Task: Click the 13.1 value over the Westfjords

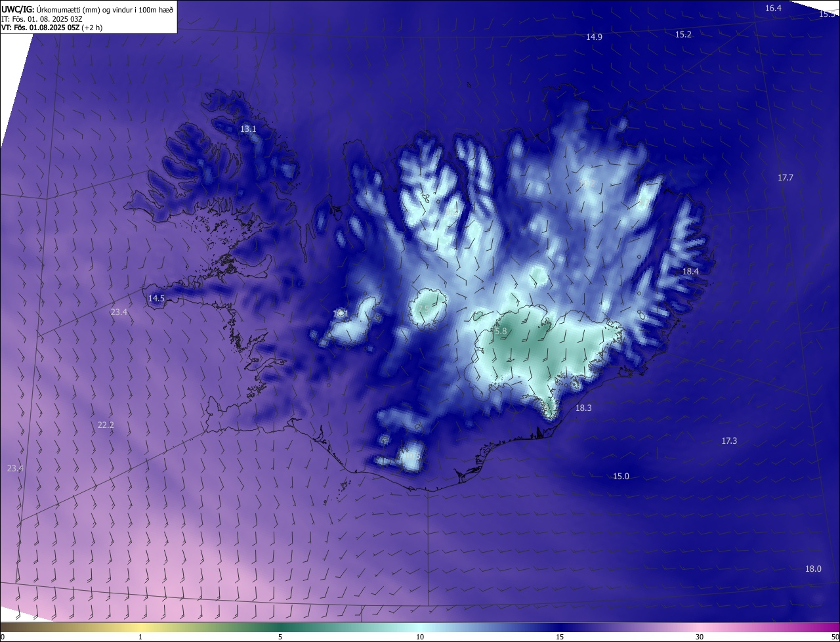Action: point(248,129)
